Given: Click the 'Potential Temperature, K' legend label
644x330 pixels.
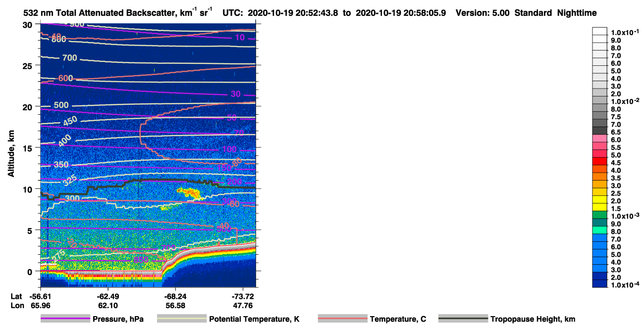Looking at the screenshot, I should (254, 319).
